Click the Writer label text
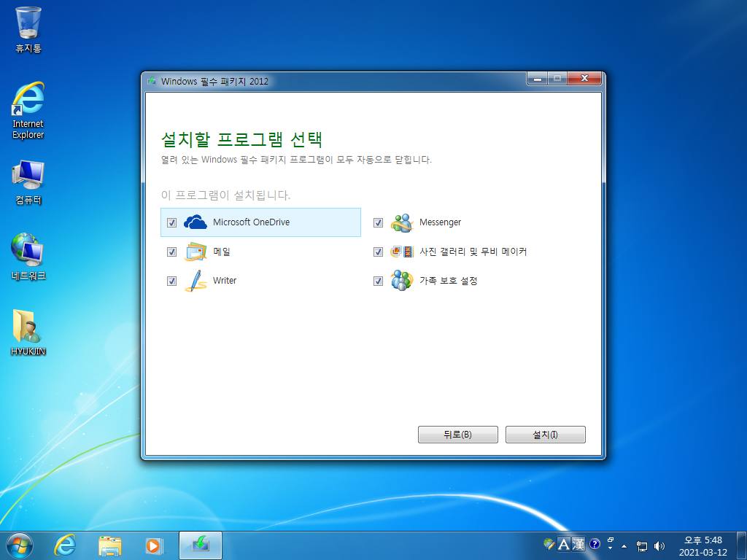Viewport: 747px width, 560px height. coord(225,281)
